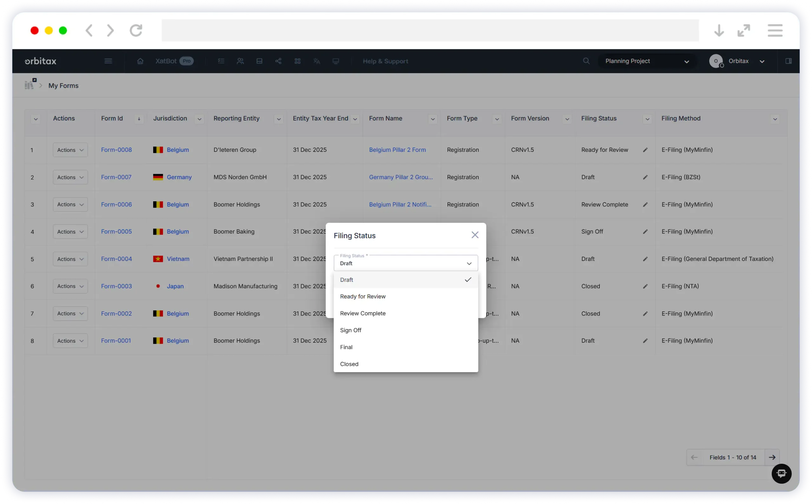812x504 pixels.
Task: Close the Filing Status dialog
Action: [x=475, y=235]
